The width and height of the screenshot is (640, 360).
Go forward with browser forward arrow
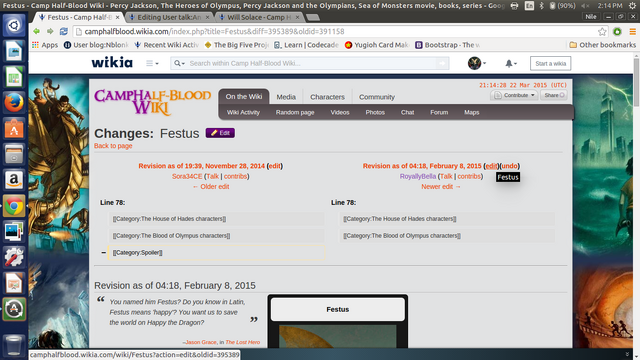pyautogui.click(x=50, y=31)
